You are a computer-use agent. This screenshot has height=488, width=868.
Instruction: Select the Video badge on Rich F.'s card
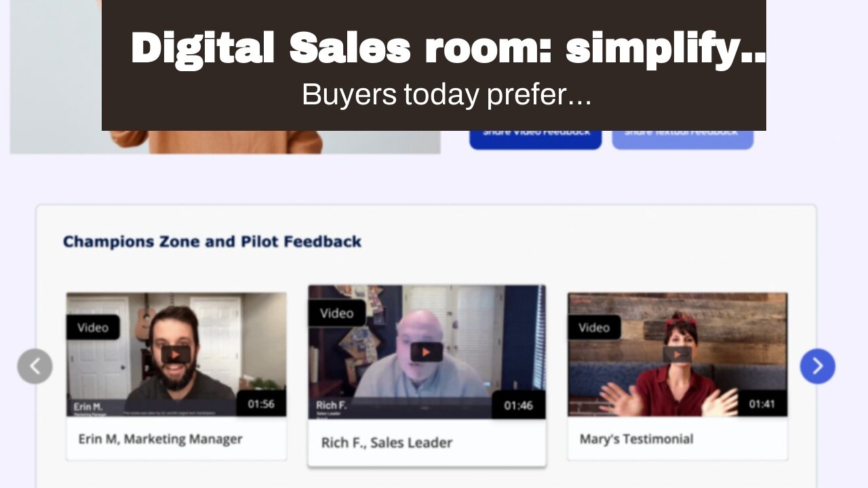point(337,313)
